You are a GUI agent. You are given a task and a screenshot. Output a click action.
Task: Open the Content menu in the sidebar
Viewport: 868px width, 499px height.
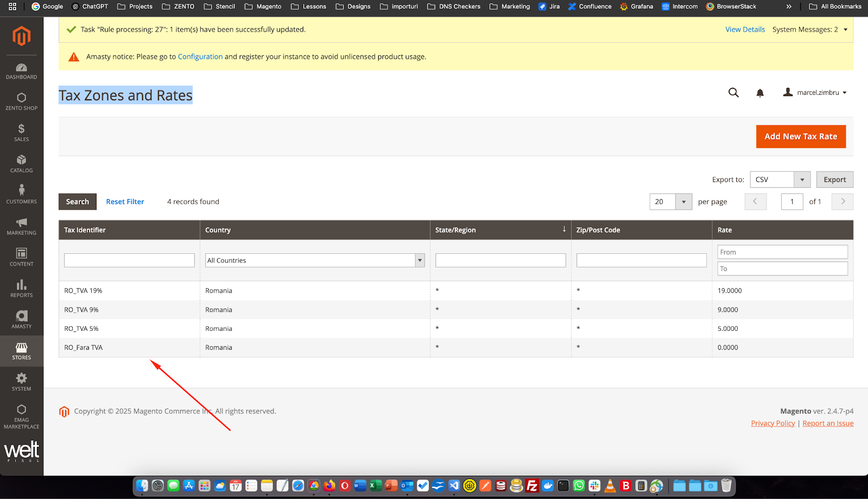click(22, 257)
